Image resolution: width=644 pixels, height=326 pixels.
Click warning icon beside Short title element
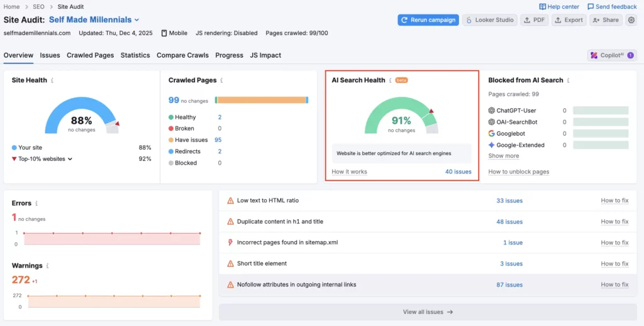click(x=230, y=263)
